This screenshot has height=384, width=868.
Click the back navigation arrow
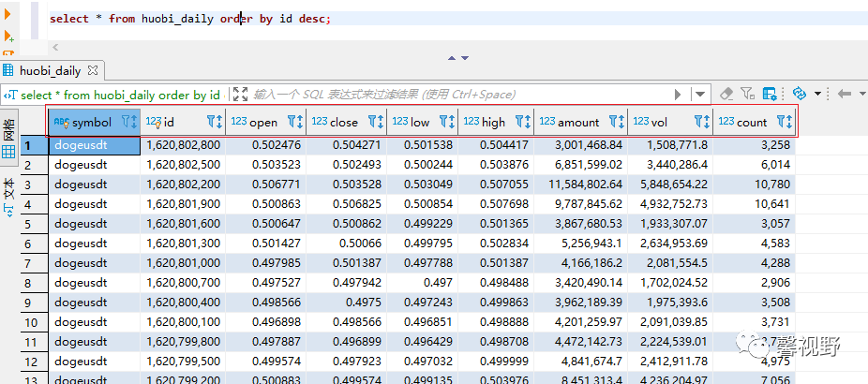[x=845, y=94]
